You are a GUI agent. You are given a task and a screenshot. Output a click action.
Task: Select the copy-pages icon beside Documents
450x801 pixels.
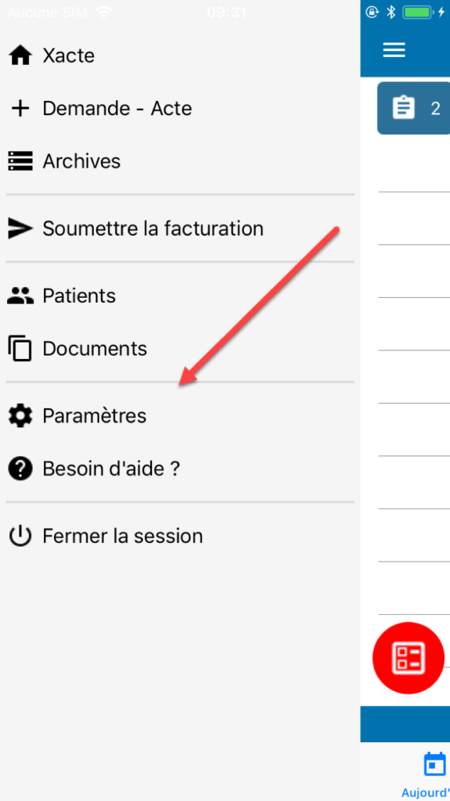click(20, 349)
